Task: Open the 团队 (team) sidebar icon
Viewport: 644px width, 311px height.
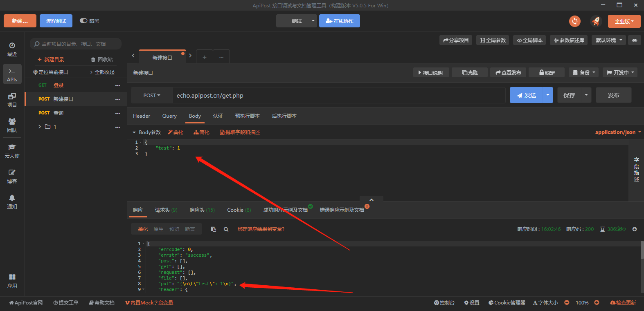Action: 12,125
